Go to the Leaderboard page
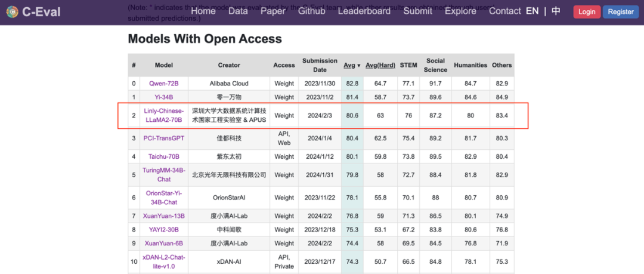Image resolution: width=644 pixels, height=274 pixels. pos(364,11)
